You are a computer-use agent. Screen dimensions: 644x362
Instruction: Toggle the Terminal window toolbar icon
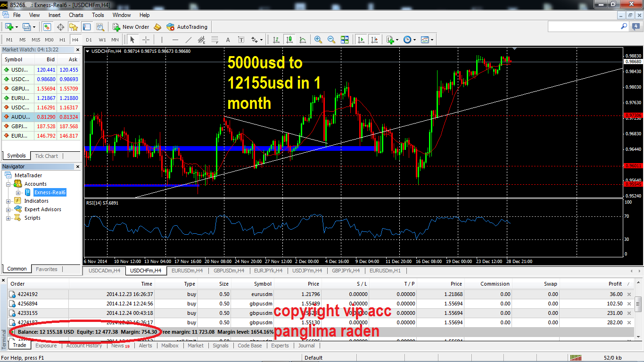tap(87, 27)
